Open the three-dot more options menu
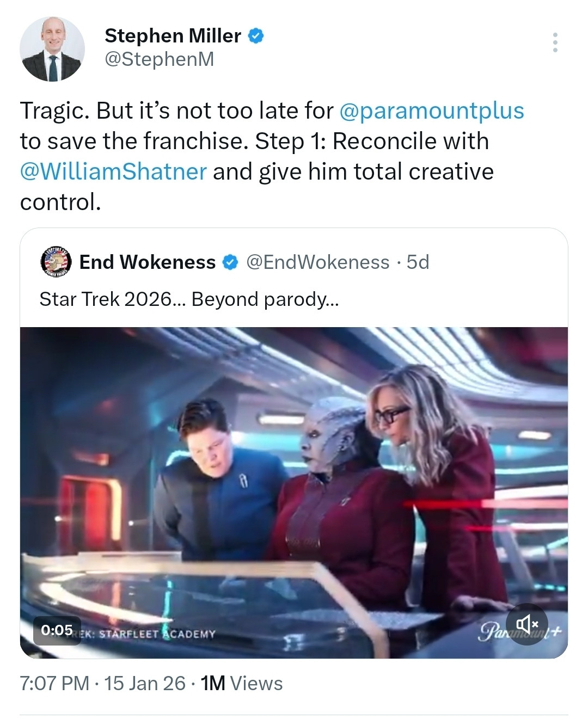 pos(555,42)
